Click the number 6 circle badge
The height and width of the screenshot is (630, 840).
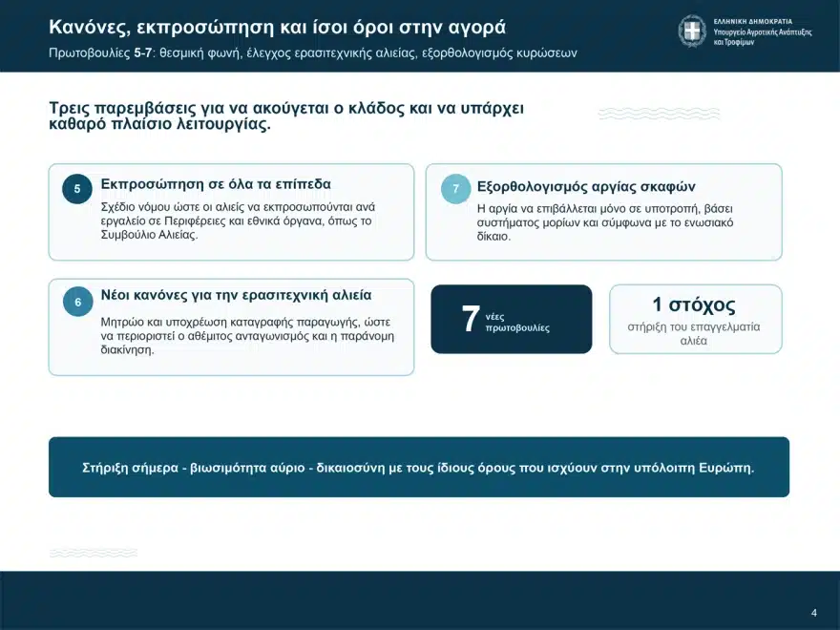click(77, 302)
